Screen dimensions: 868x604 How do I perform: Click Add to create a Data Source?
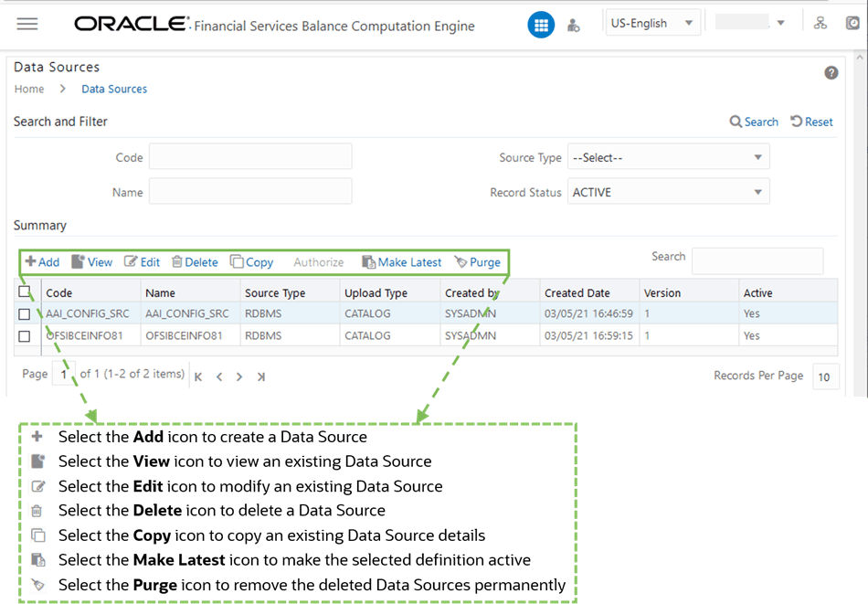pyautogui.click(x=43, y=262)
